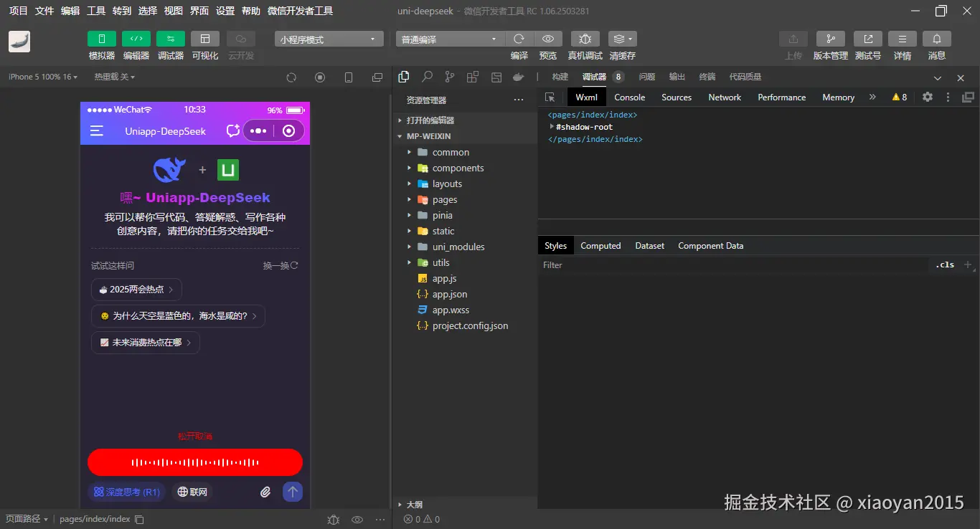Click the element inspector picker icon

[550, 97]
